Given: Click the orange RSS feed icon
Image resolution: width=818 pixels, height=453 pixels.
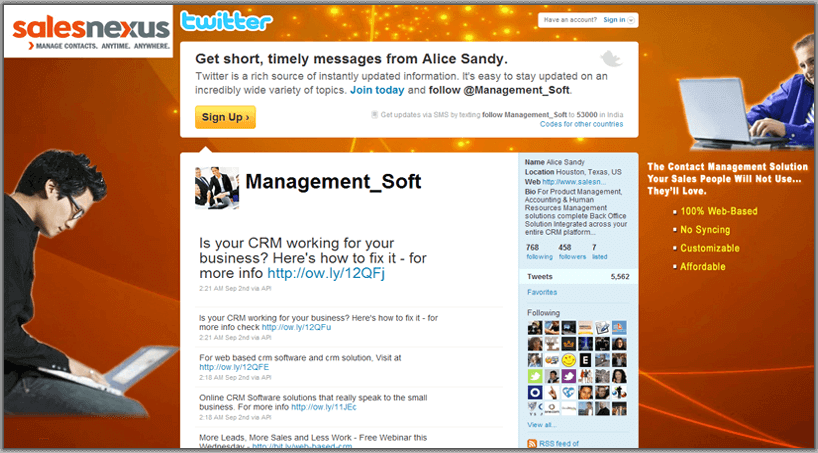Looking at the screenshot, I should click(532, 444).
